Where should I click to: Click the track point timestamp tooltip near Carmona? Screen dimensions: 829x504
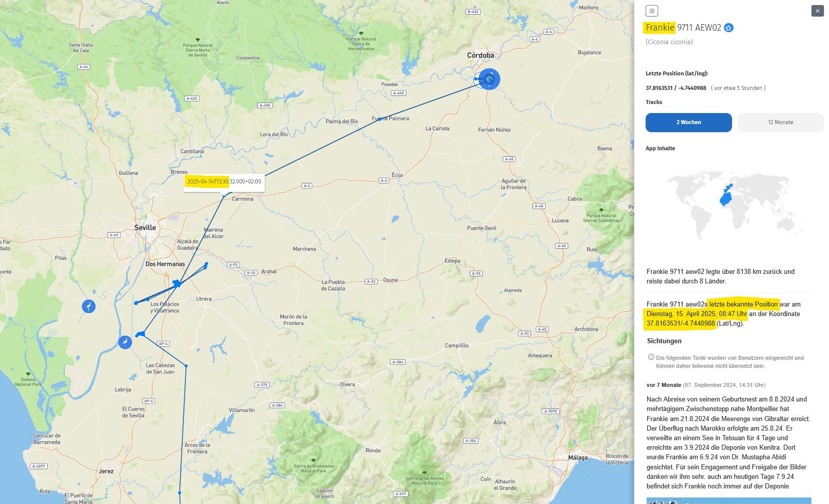[x=224, y=182]
